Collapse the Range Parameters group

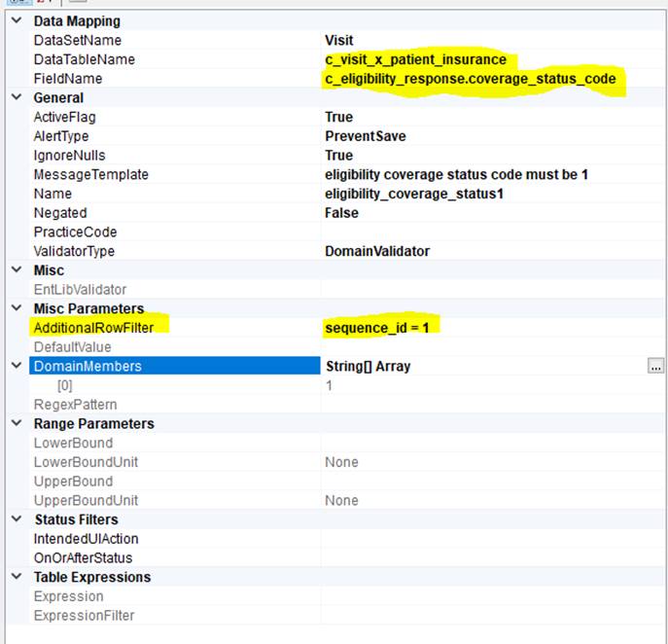[15, 424]
